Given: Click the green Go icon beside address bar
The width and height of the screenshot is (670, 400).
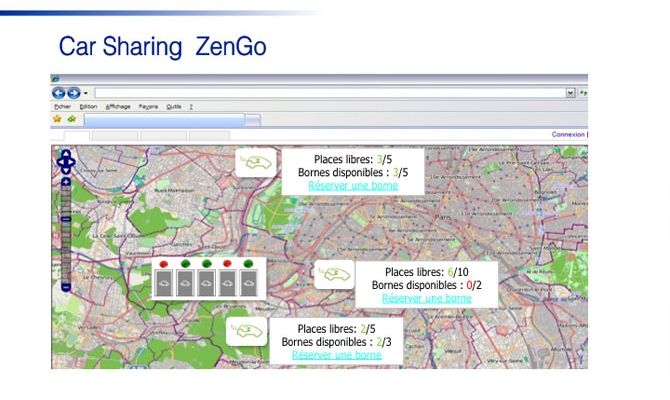Looking at the screenshot, I should pyautogui.click(x=583, y=93).
